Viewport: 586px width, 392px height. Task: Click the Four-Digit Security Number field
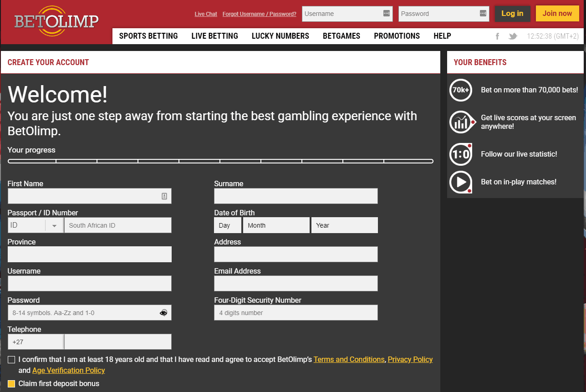pyautogui.click(x=296, y=313)
